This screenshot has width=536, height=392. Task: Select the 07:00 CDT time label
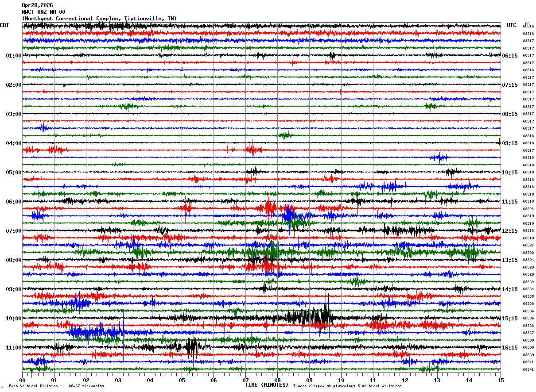(x=14, y=231)
